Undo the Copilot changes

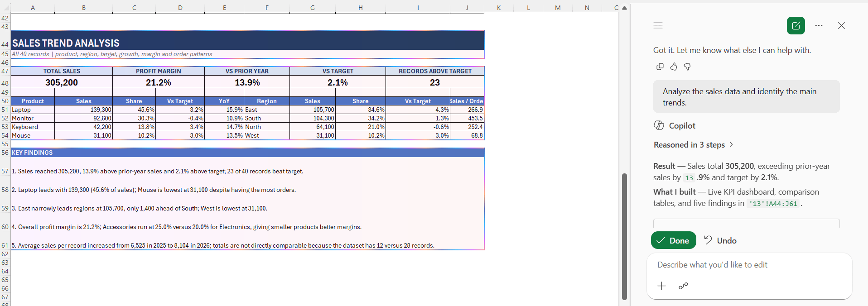(x=720, y=240)
